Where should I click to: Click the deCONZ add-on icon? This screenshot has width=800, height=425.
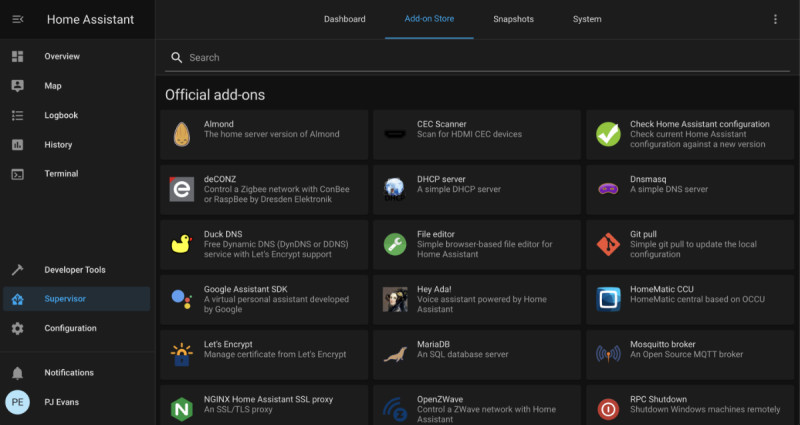182,189
